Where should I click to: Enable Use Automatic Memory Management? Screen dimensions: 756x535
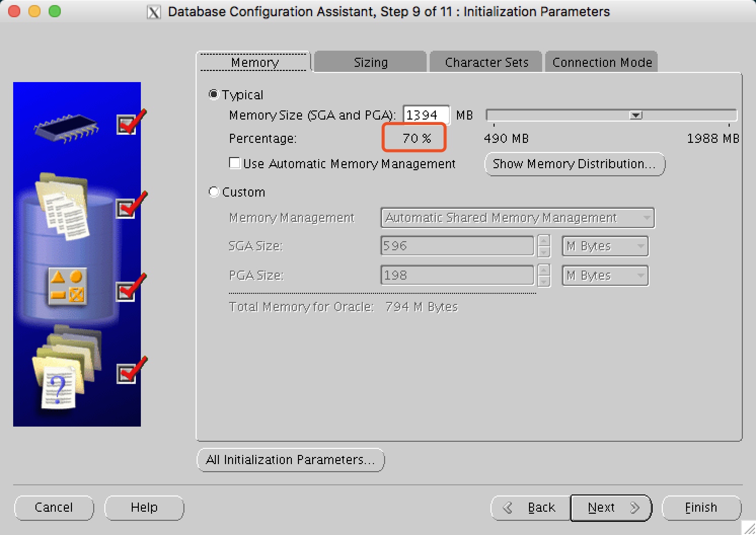point(235,163)
